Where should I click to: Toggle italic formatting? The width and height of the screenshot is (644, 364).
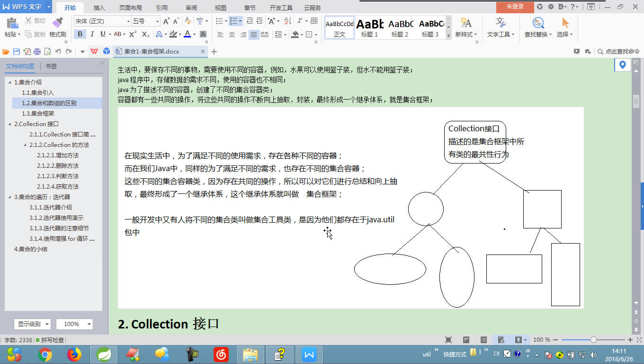point(91,34)
